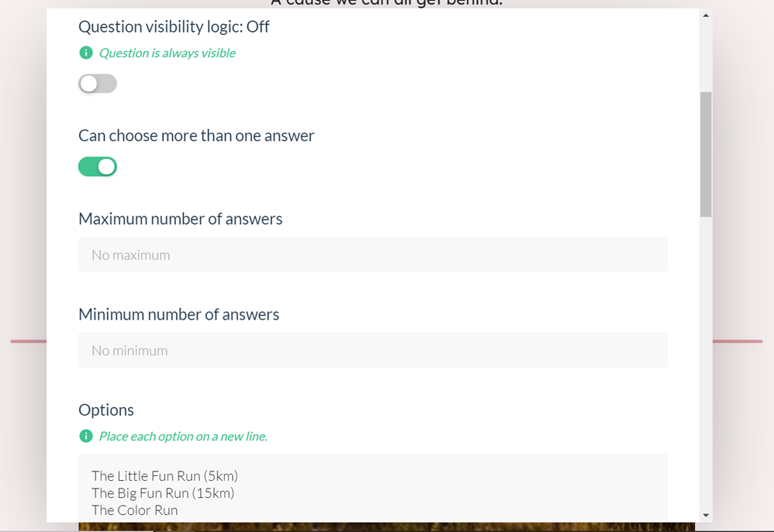The height and width of the screenshot is (532, 774).
Task: Place cursor on 'The Color Run' option line
Action: click(134, 511)
